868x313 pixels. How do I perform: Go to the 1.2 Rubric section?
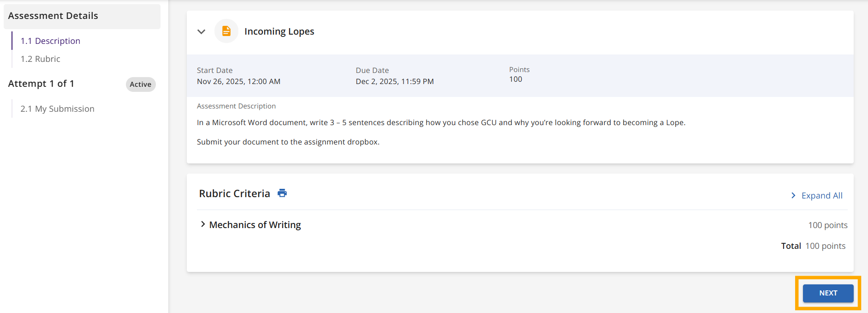(41, 59)
